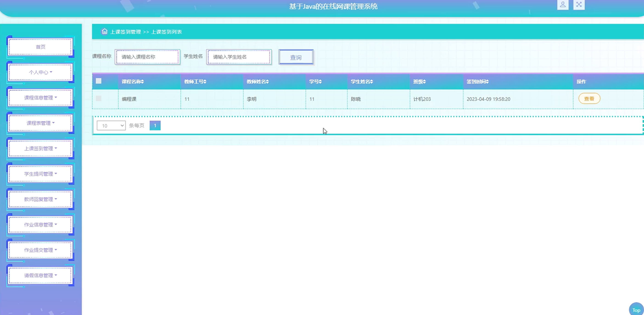Sort by 课程名称 column arrows
The image size is (644, 315).
[142, 82]
